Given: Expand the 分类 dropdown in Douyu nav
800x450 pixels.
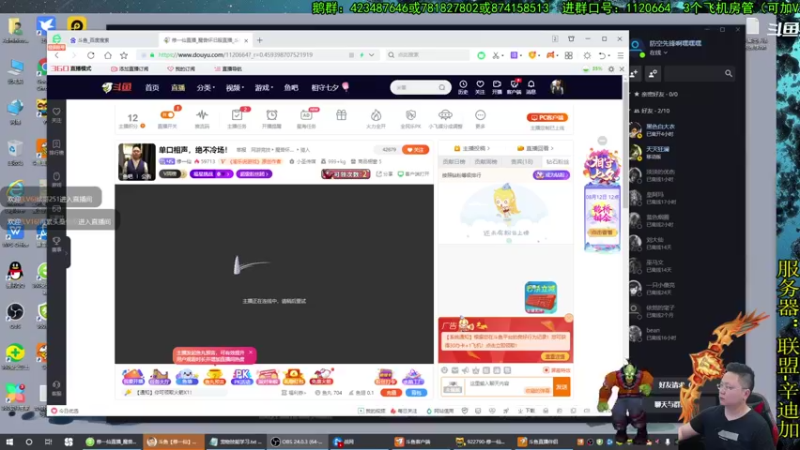Looking at the screenshot, I should click(206, 88).
